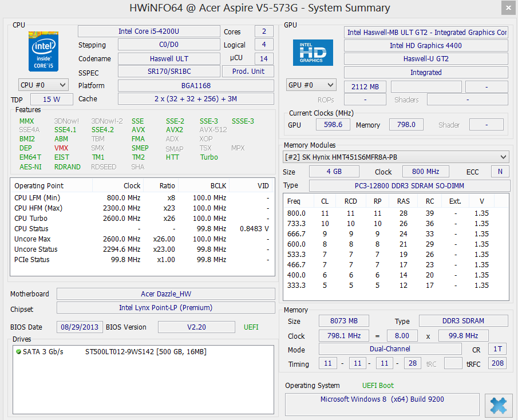This screenshot has width=518, height=420.
Task: Click the module clock 800 MHz field
Action: tap(425, 172)
